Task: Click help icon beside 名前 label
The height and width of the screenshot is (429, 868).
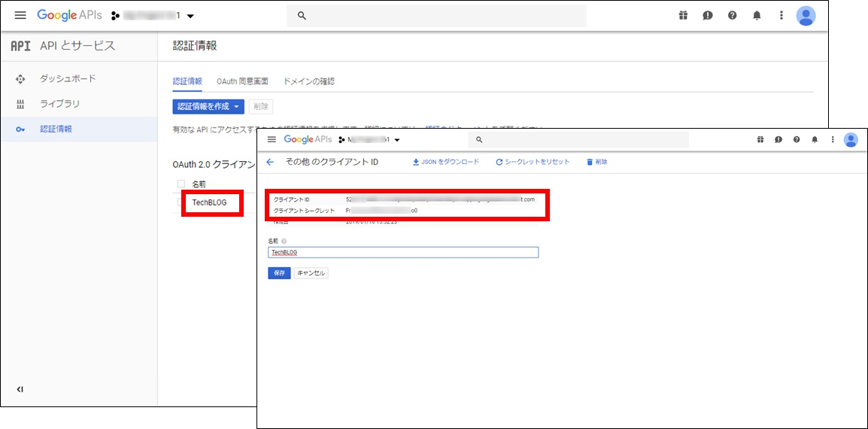Action: tap(284, 241)
